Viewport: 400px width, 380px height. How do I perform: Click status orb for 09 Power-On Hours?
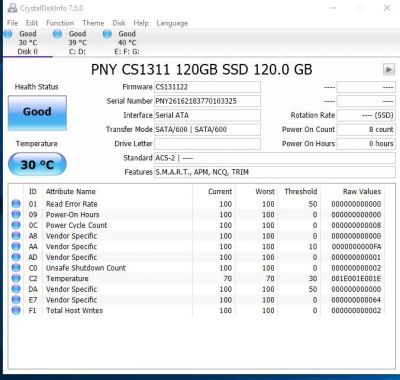tap(16, 214)
